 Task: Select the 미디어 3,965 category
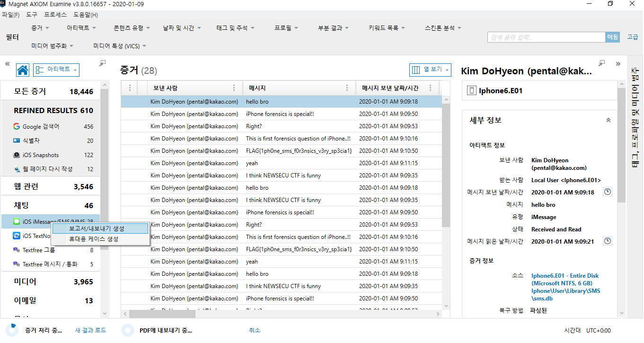pos(50,281)
